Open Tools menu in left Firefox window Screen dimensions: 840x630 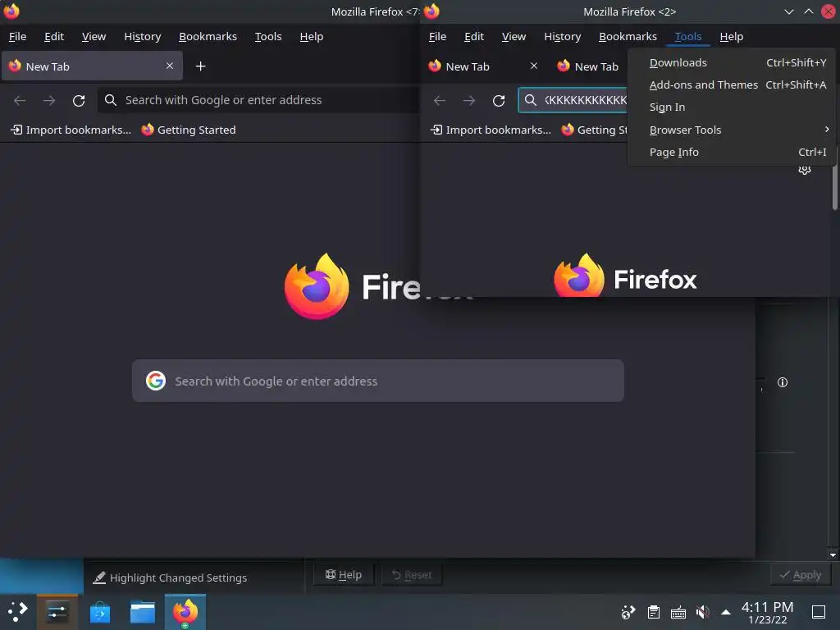268,36
